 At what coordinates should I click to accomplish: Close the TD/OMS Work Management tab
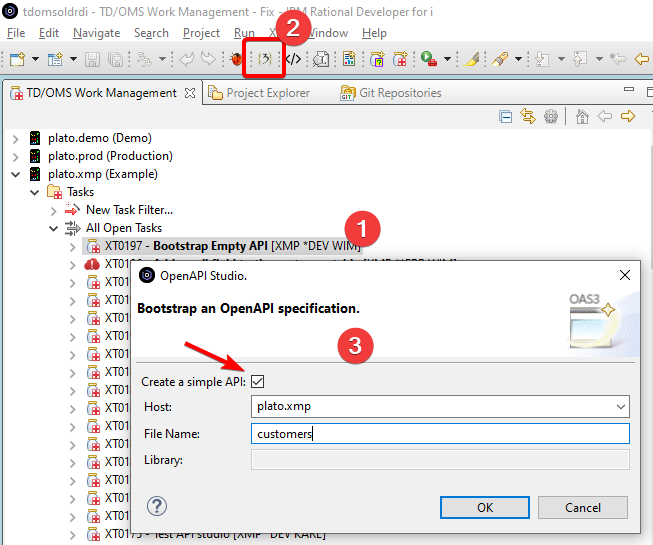[190, 93]
